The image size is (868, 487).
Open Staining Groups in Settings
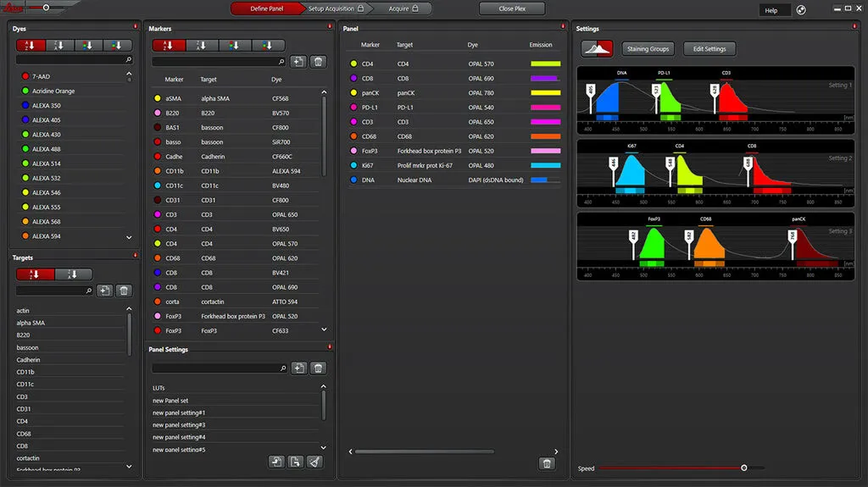click(x=648, y=49)
